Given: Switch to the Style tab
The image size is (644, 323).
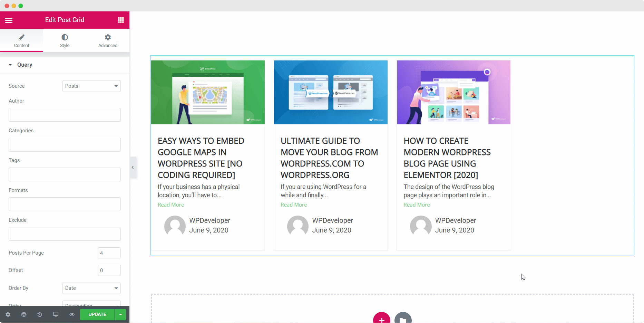Looking at the screenshot, I should pos(65,41).
